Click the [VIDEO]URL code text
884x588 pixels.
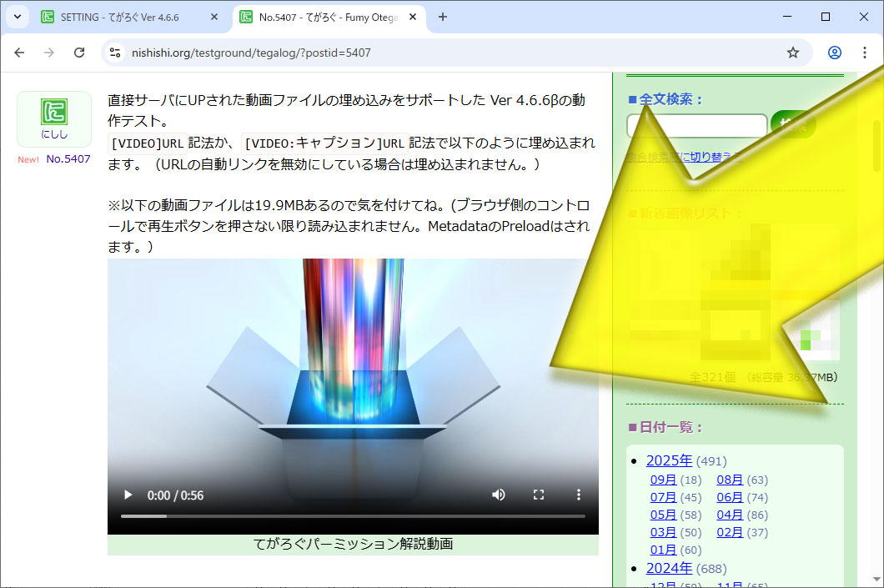(148, 143)
